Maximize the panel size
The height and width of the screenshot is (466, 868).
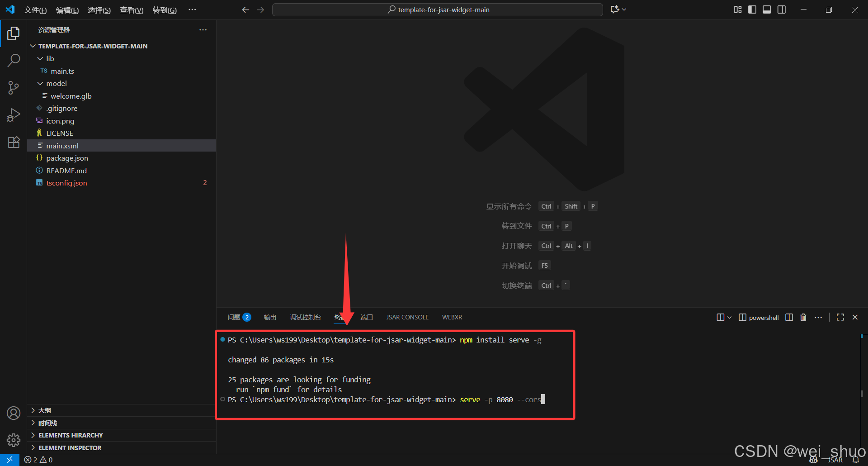point(840,317)
